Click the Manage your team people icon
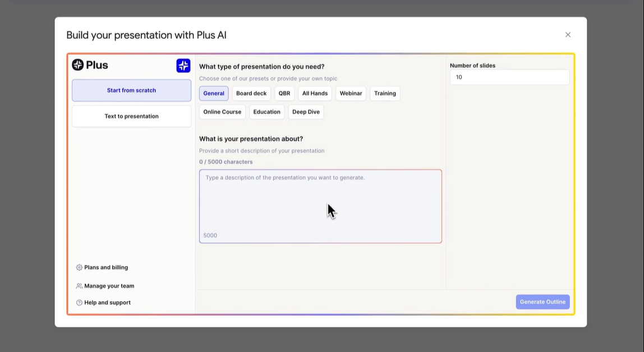 coord(79,286)
